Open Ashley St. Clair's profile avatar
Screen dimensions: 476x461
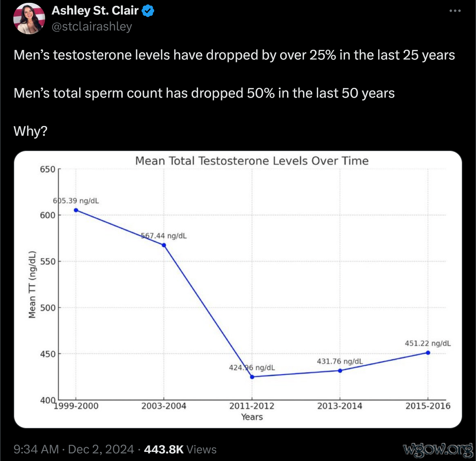29,19
